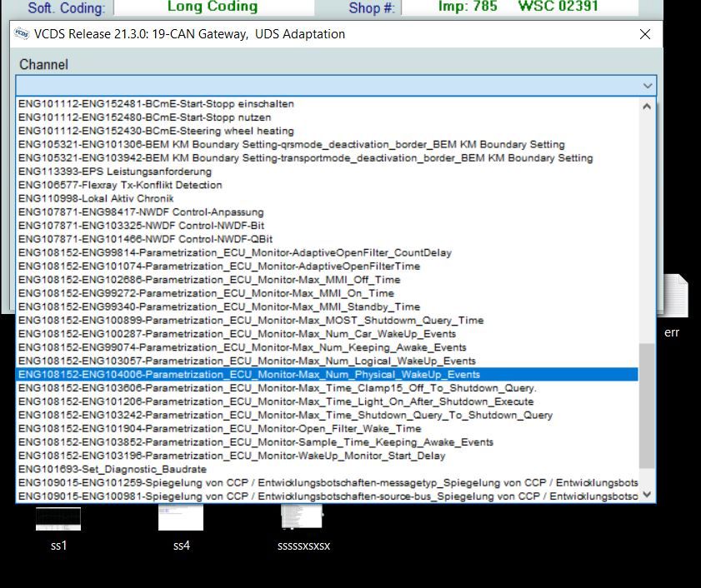Click the Long Coding field behind dialog
The height and width of the screenshot is (588, 701).
coord(213,7)
